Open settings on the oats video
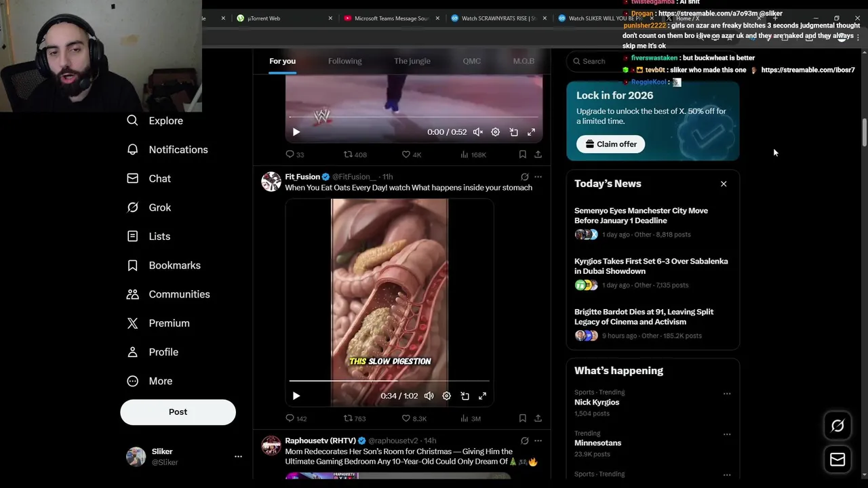 pos(447,396)
